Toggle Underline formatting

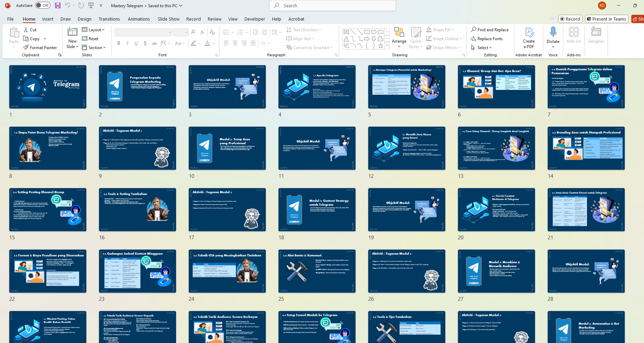pos(137,43)
